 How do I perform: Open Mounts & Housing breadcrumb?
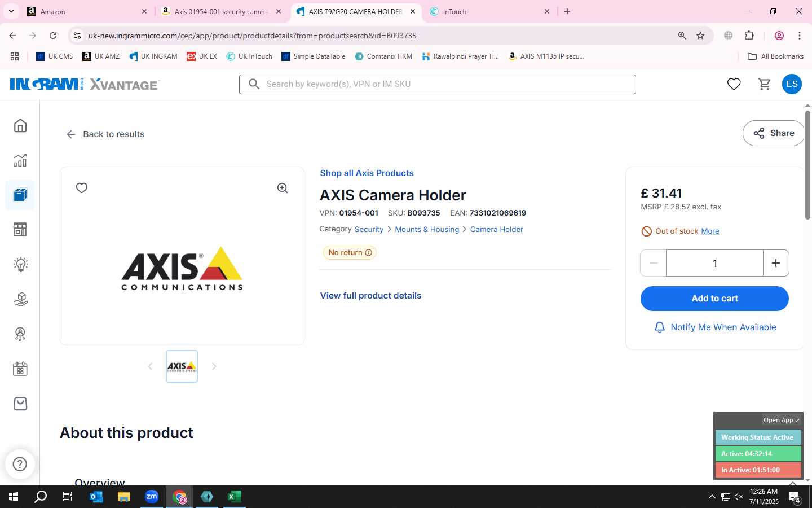click(x=427, y=229)
